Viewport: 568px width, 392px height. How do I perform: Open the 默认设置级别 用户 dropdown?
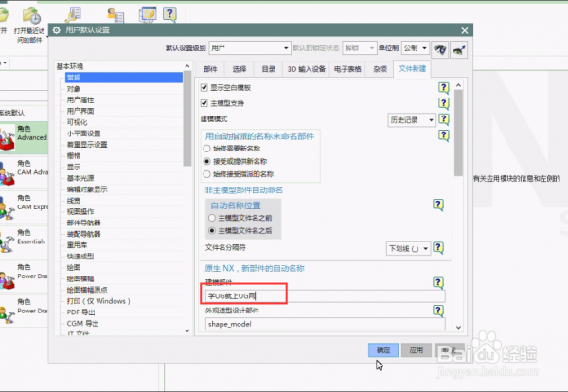[x=250, y=47]
